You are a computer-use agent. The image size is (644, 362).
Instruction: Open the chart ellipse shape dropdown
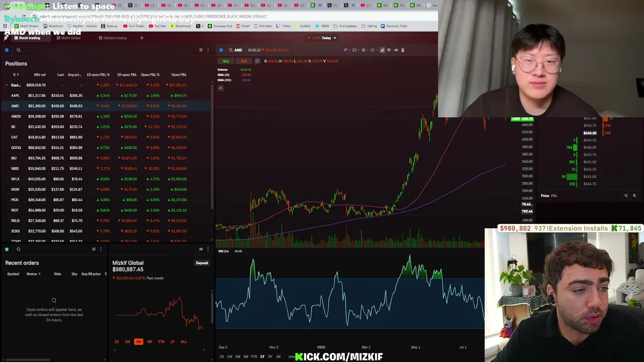point(373,50)
